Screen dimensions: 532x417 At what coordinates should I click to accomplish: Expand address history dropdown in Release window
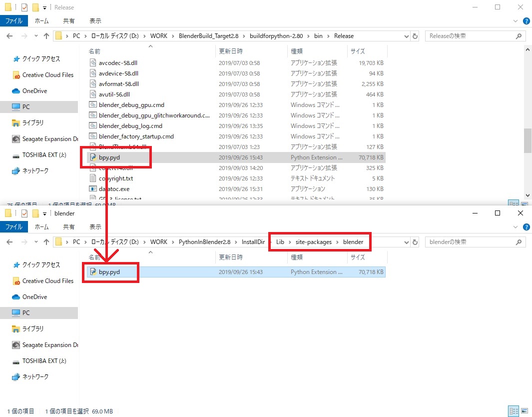click(407, 36)
